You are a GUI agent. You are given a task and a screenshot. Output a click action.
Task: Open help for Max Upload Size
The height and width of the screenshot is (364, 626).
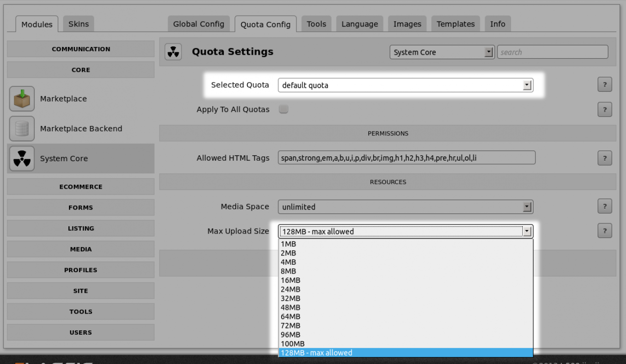point(604,231)
